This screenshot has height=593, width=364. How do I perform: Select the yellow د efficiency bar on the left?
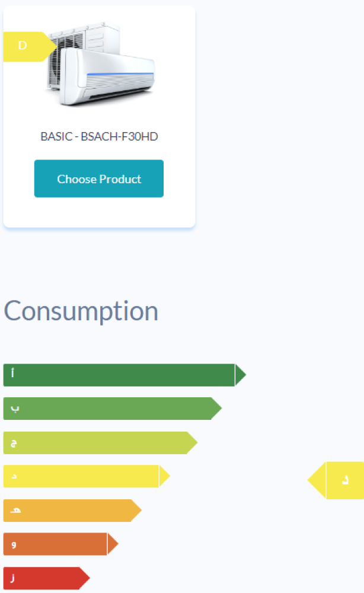coord(81,476)
